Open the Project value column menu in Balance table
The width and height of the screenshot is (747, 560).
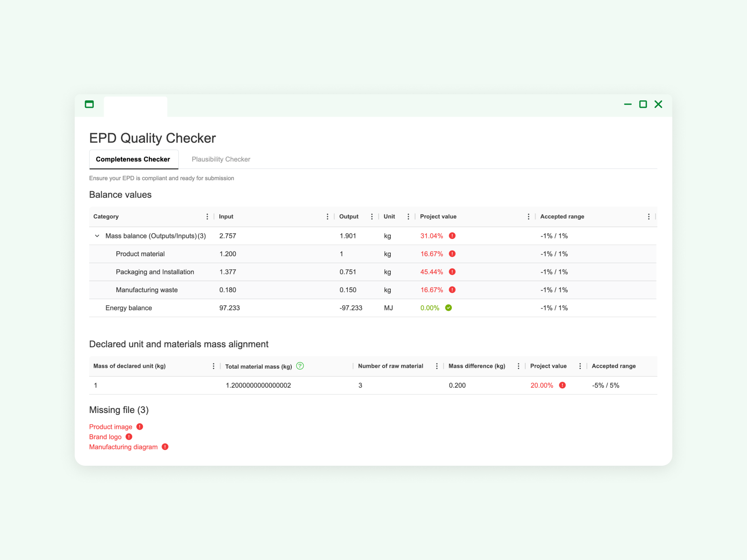(529, 217)
